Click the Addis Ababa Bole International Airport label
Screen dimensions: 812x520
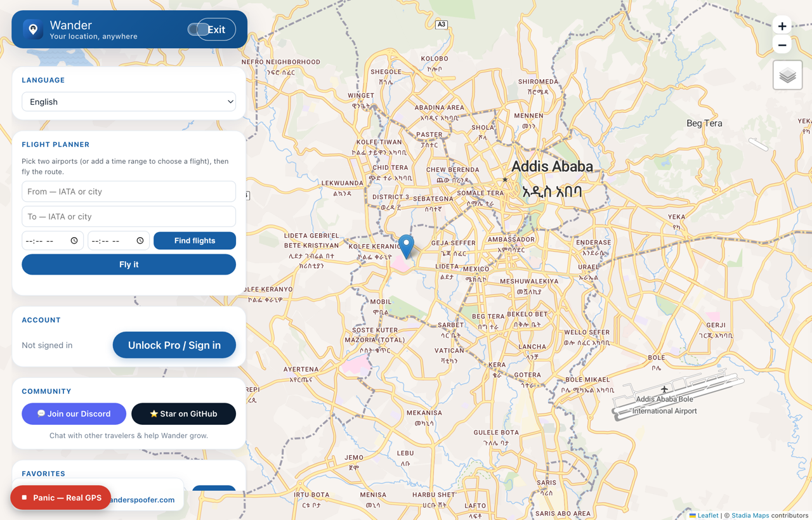point(665,405)
